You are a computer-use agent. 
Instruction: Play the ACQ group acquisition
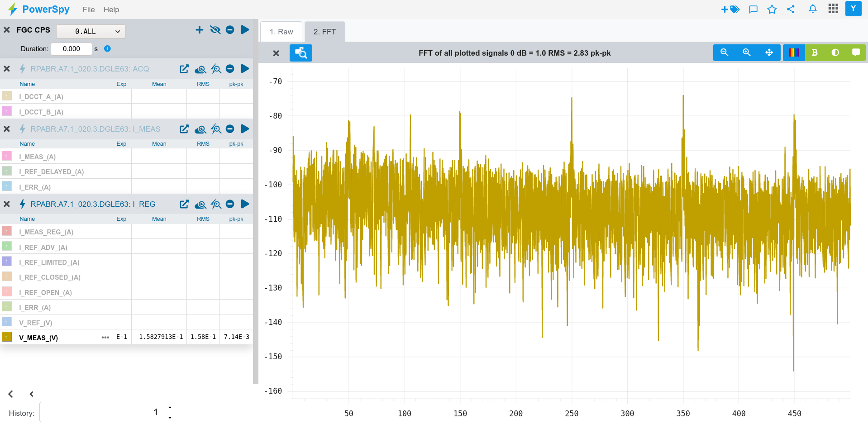coord(245,69)
